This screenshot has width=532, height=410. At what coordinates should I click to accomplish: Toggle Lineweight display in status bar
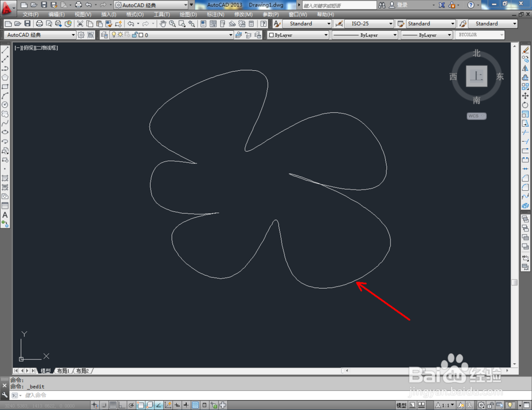(x=186, y=405)
